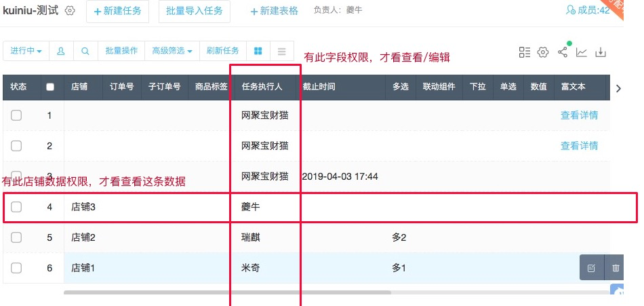Click the 新建任务 button

pos(117,12)
